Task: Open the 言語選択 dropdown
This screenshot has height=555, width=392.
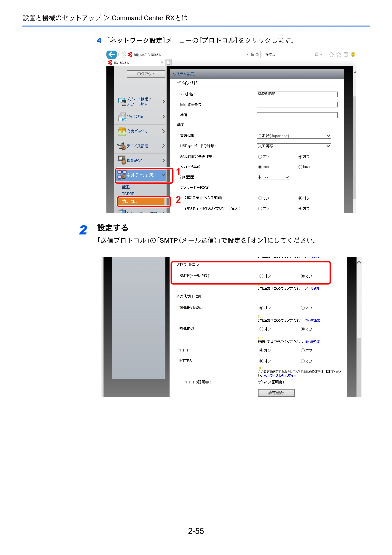Action: pos(294,136)
